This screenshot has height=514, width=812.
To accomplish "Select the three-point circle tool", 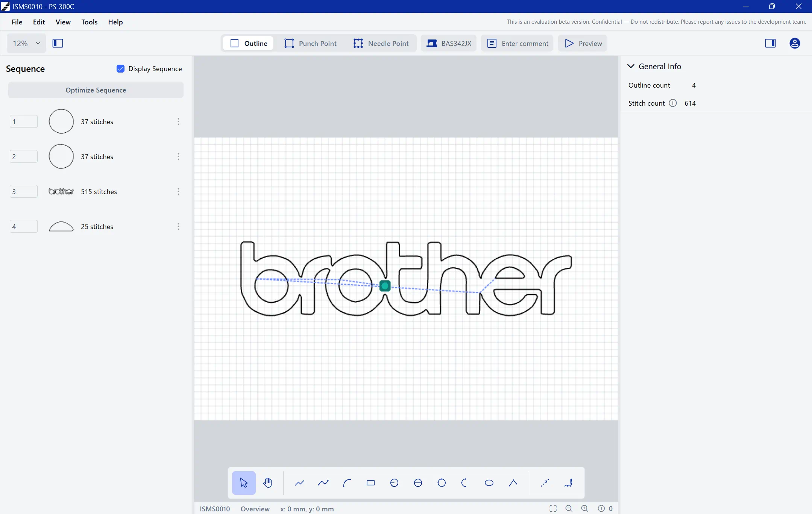I will pyautogui.click(x=442, y=483).
